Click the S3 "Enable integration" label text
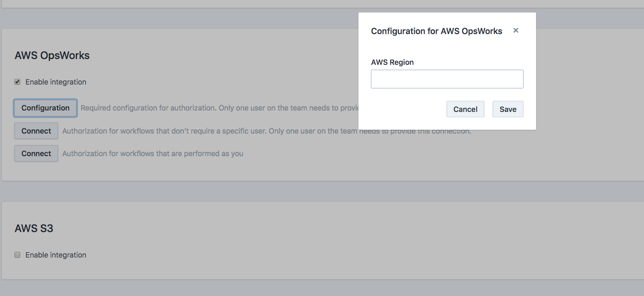This screenshot has width=644, height=296. tap(56, 255)
